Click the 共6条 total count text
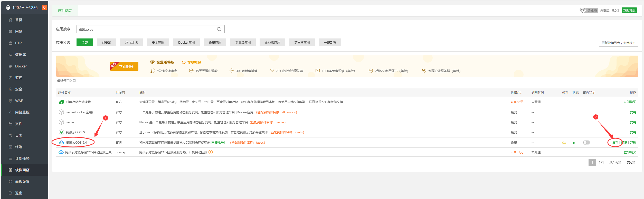This screenshot has height=199, width=644. tap(631, 162)
